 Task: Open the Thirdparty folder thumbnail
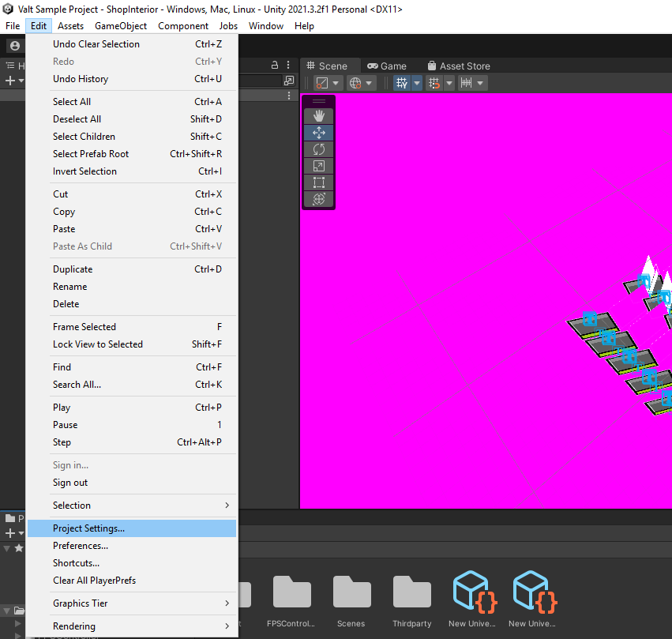pyautogui.click(x=412, y=602)
